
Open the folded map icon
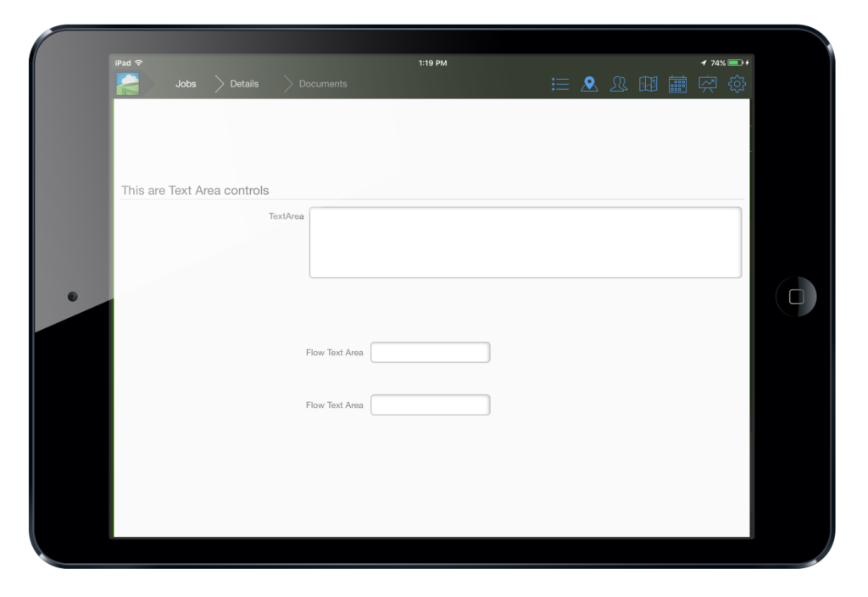[648, 83]
